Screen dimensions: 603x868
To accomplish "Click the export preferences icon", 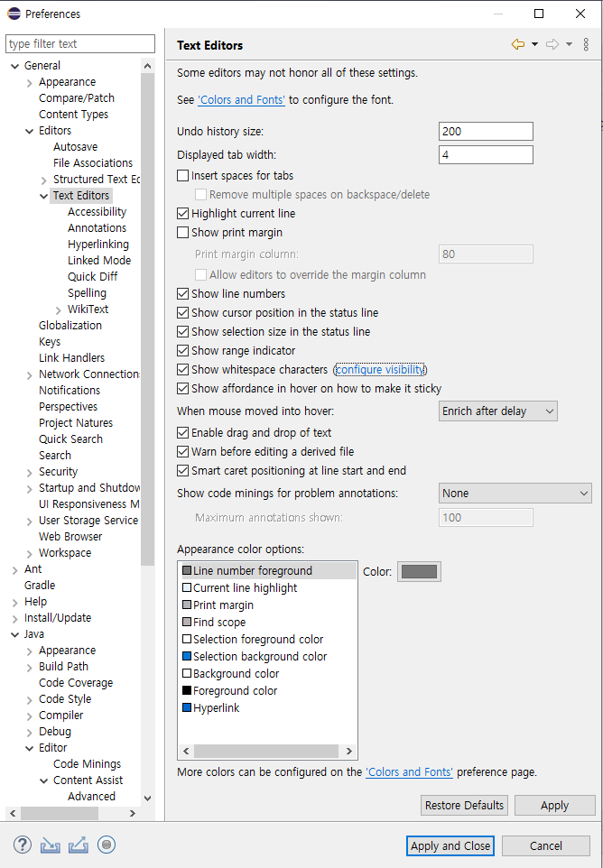I will point(78,845).
